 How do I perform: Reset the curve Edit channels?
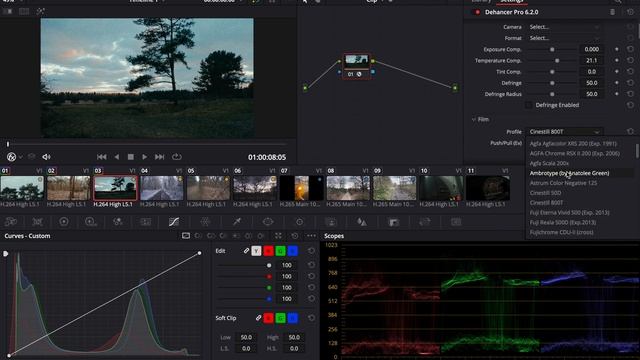point(311,251)
